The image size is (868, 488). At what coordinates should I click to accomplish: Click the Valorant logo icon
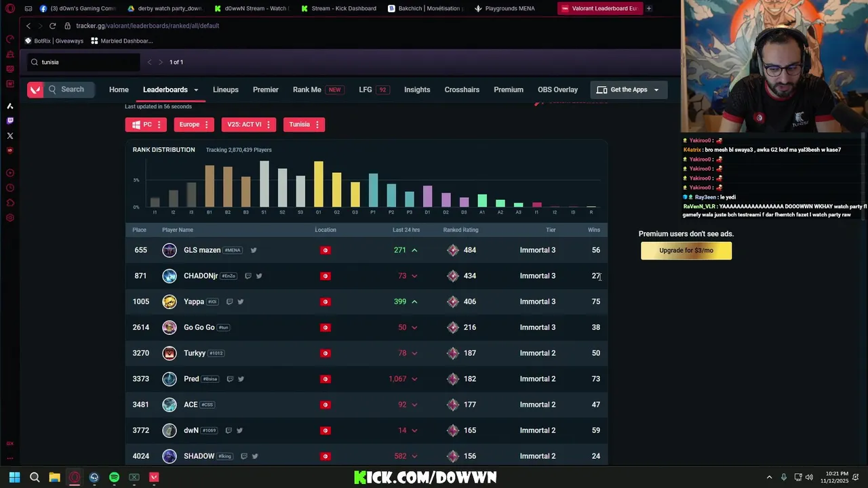tap(35, 89)
